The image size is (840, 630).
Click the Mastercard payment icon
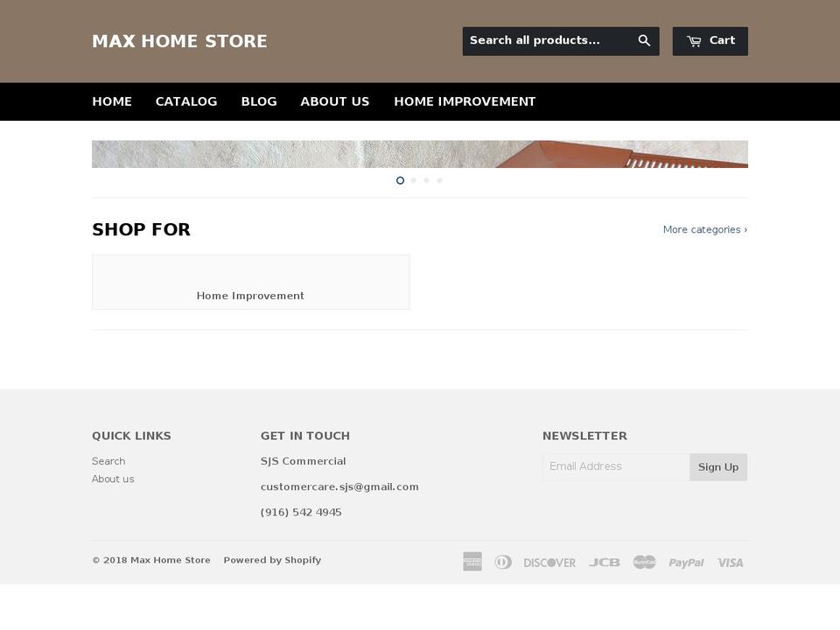click(x=645, y=563)
